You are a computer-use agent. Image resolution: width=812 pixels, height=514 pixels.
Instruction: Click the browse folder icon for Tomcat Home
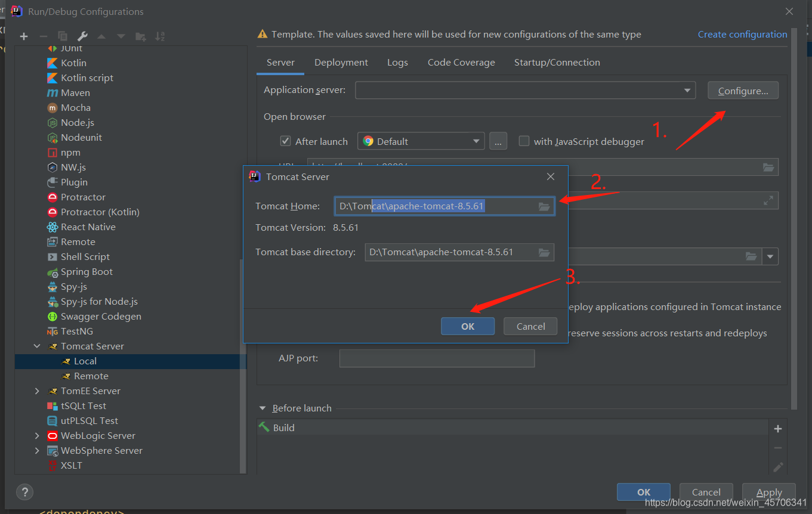coord(544,206)
